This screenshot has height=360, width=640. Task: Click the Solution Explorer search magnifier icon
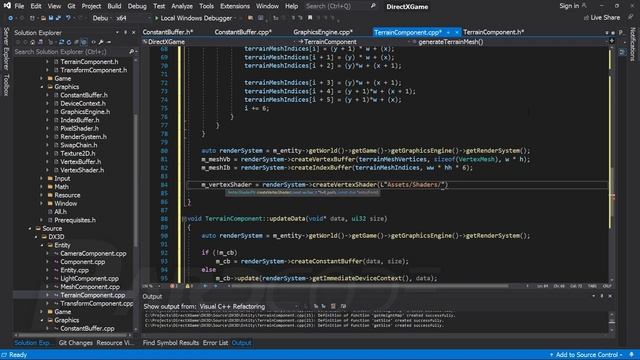131,52
